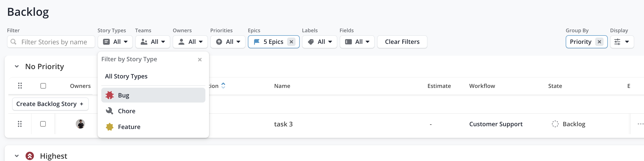This screenshot has width=644, height=161.
Task: Click Create Backlog Story button
Action: point(50,104)
